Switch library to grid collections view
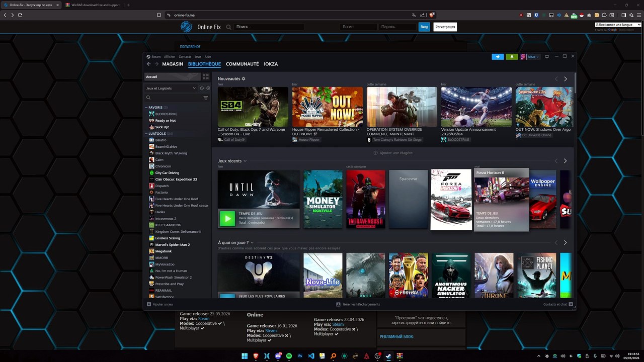 [205, 76]
